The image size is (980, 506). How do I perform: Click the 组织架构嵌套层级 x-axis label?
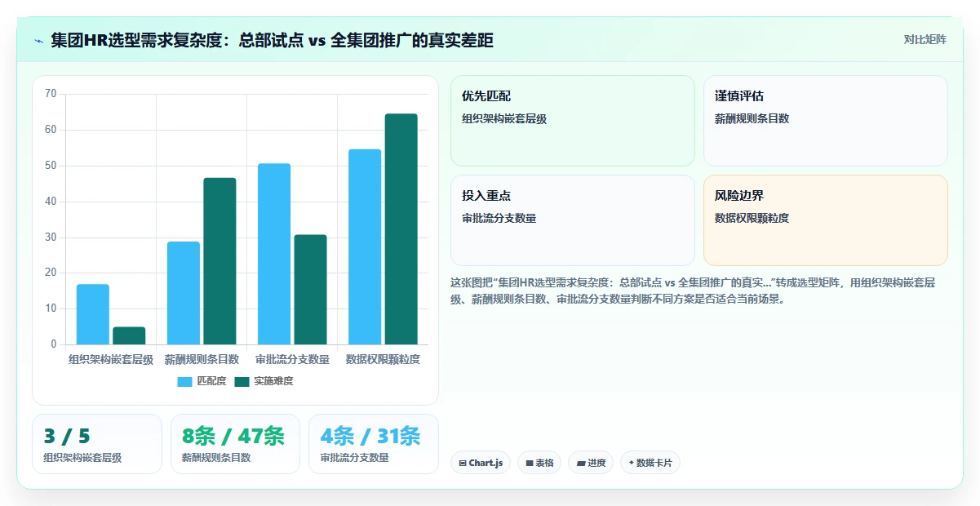pyautogui.click(x=111, y=359)
